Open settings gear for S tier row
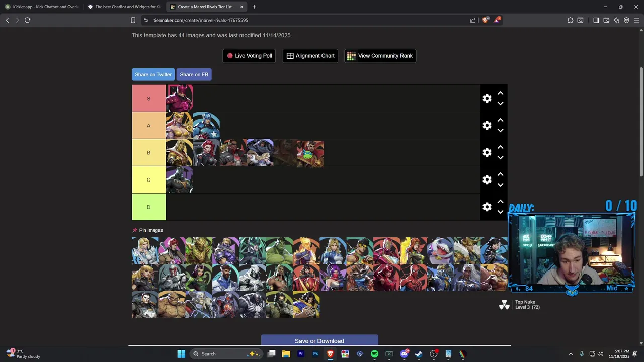644x362 pixels. coord(487,99)
